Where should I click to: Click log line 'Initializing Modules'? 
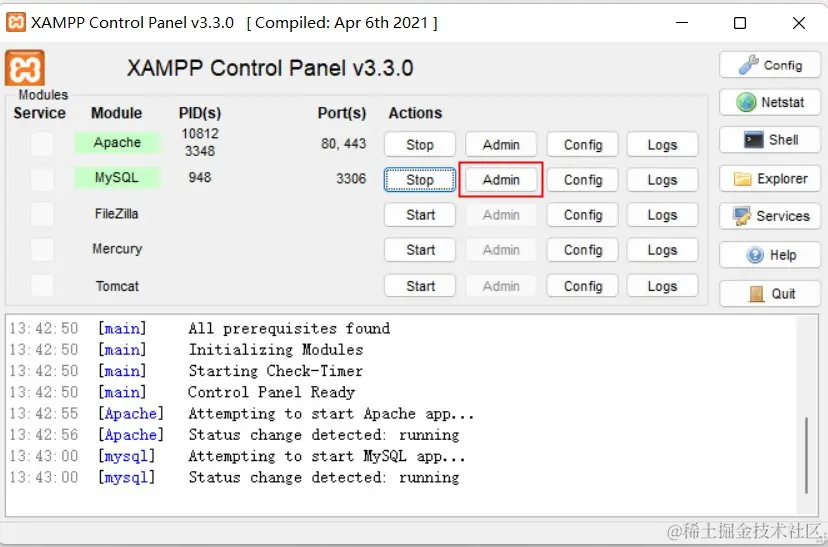click(x=276, y=349)
